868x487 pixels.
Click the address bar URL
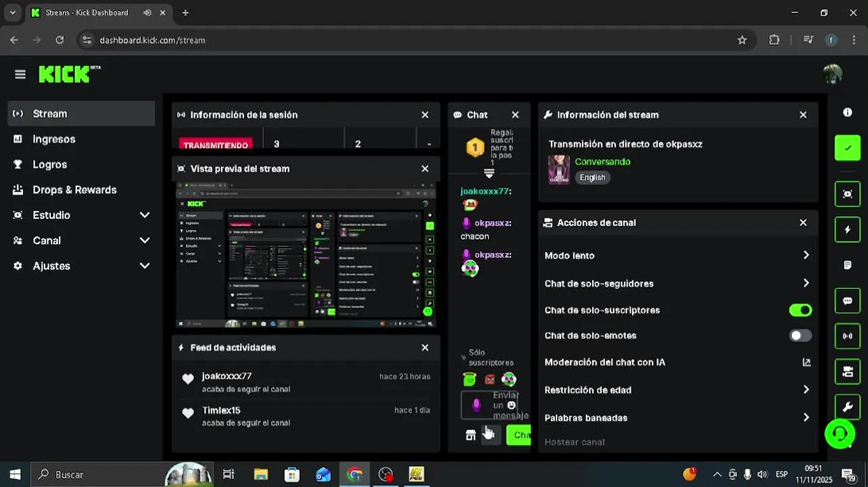pos(152,40)
